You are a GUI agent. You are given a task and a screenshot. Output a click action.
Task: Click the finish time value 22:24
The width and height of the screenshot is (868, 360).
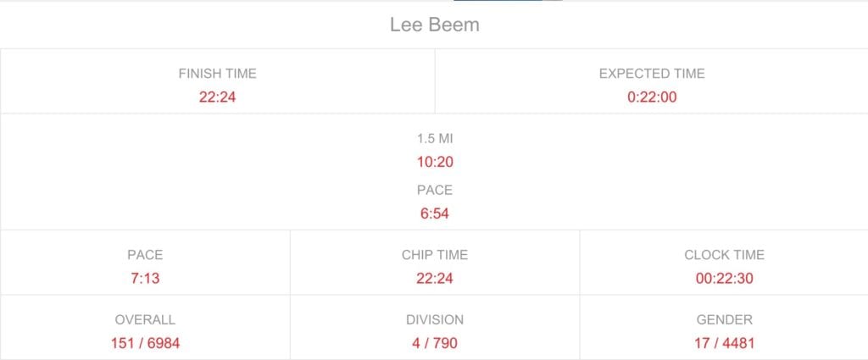pos(218,97)
